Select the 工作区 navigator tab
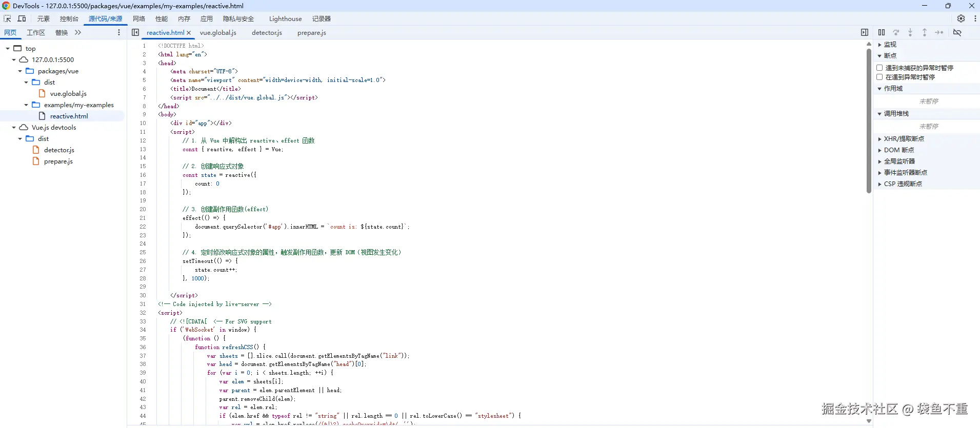980x428 pixels. pos(36,32)
